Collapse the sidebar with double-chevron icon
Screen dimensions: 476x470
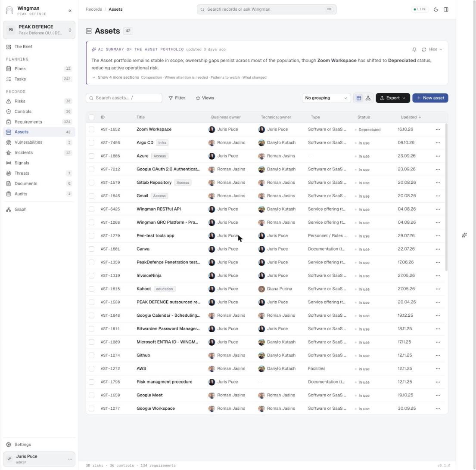(70, 11)
